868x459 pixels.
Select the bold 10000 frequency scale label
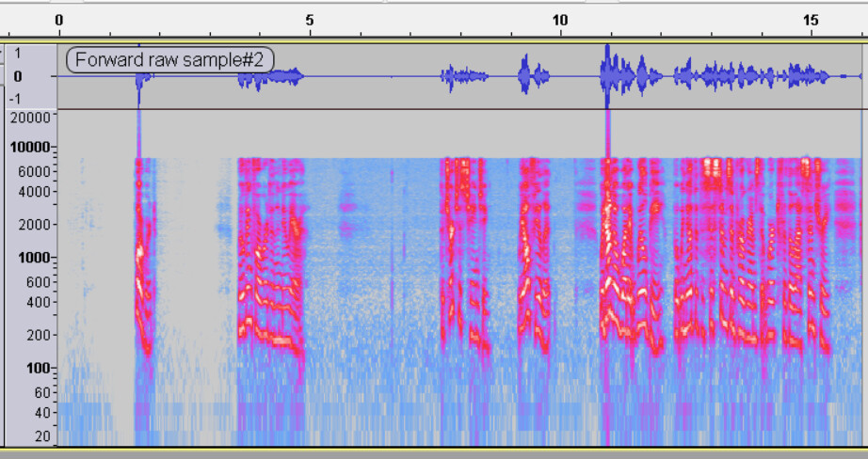coord(31,148)
